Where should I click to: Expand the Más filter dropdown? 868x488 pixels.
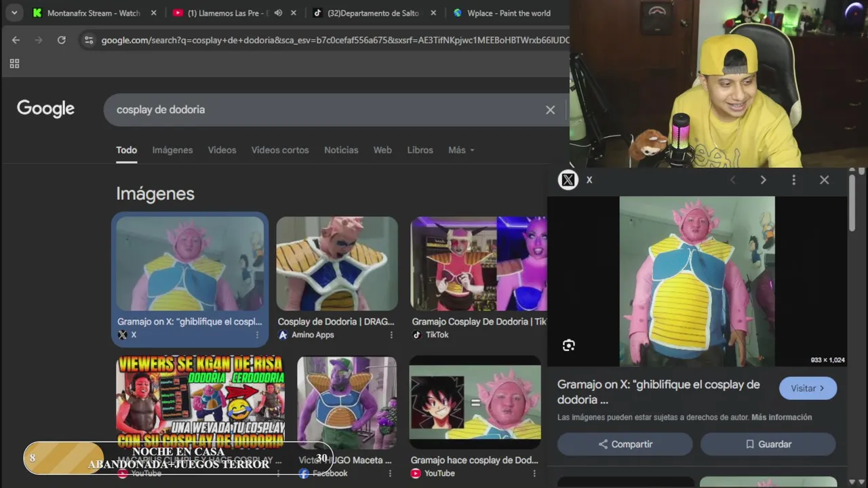[x=461, y=150]
